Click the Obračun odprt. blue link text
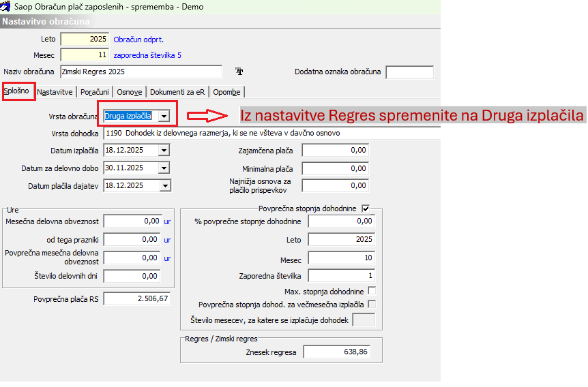 138,40
